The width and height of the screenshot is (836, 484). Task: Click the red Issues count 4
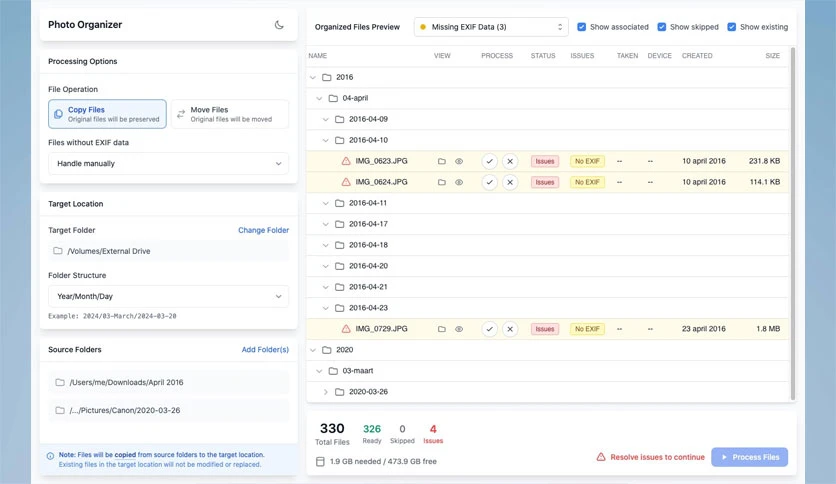433,429
